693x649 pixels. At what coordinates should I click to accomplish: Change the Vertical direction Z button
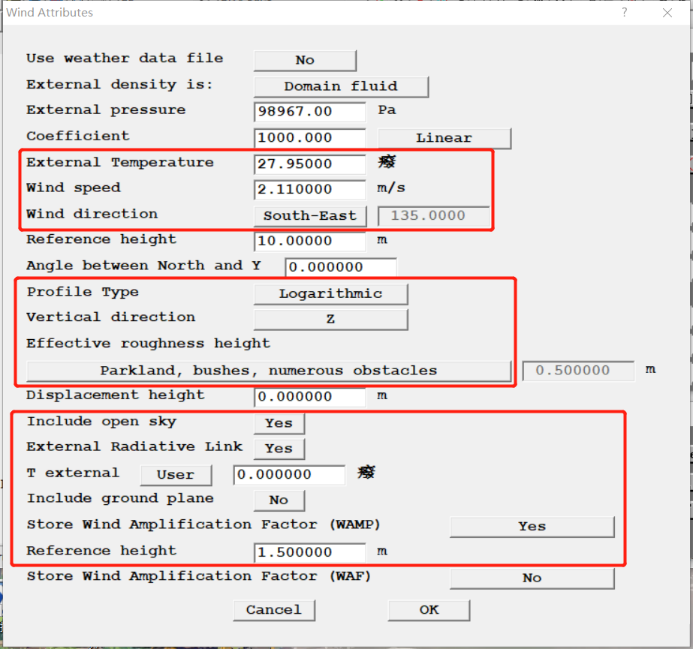point(331,319)
